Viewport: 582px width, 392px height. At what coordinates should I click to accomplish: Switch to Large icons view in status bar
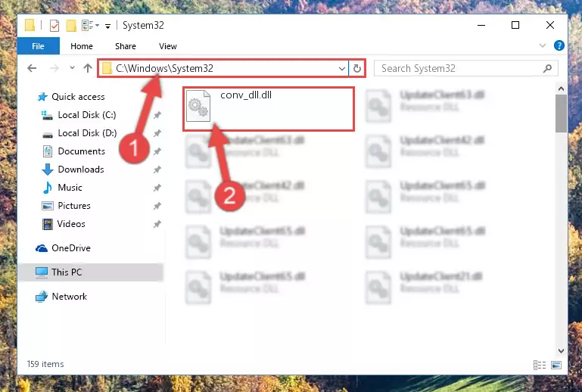point(556,365)
